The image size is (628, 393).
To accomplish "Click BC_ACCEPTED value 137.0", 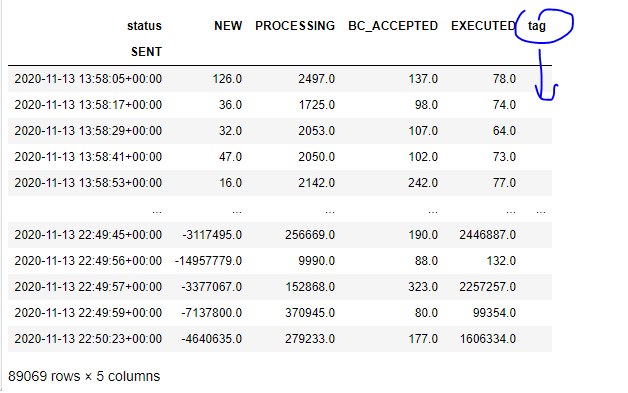I will click(x=423, y=79).
